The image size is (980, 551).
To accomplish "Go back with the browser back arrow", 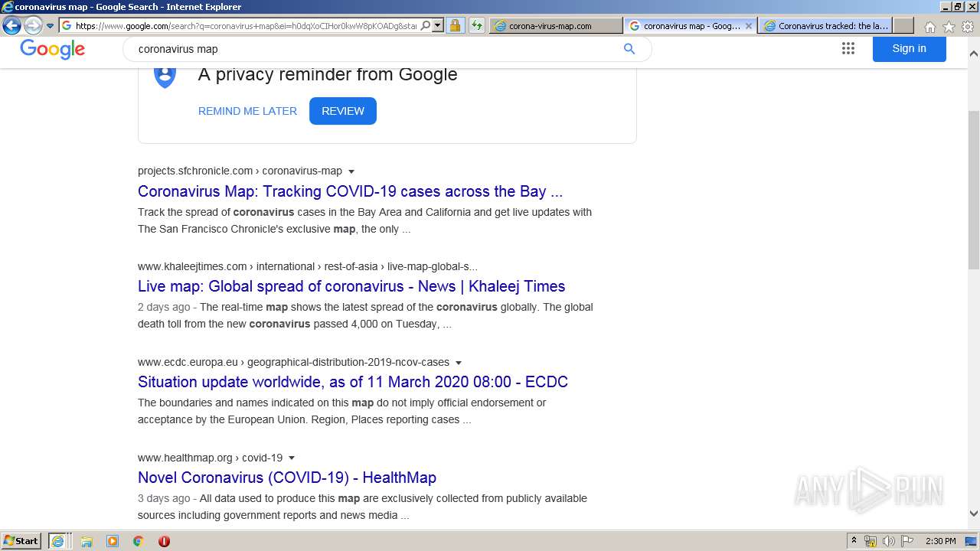I will coord(11,25).
